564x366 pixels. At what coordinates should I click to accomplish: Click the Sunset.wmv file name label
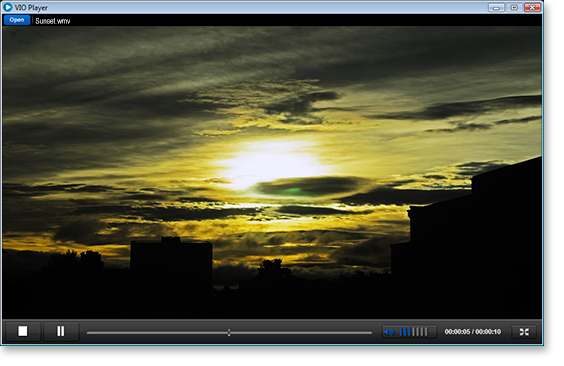[53, 21]
